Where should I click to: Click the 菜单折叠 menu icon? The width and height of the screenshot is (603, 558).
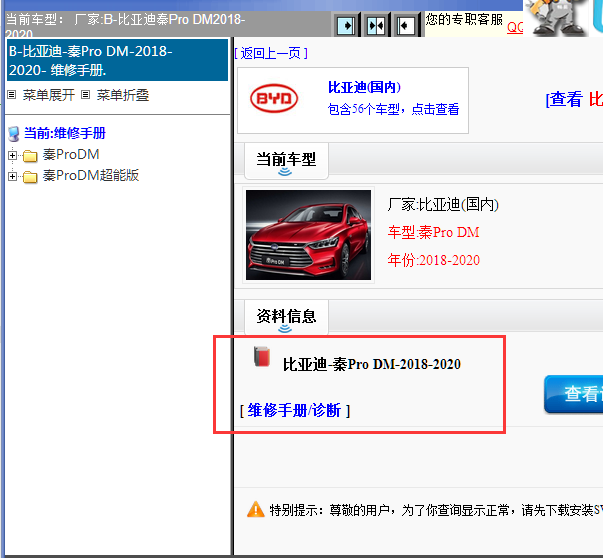pyautogui.click(x=85, y=95)
